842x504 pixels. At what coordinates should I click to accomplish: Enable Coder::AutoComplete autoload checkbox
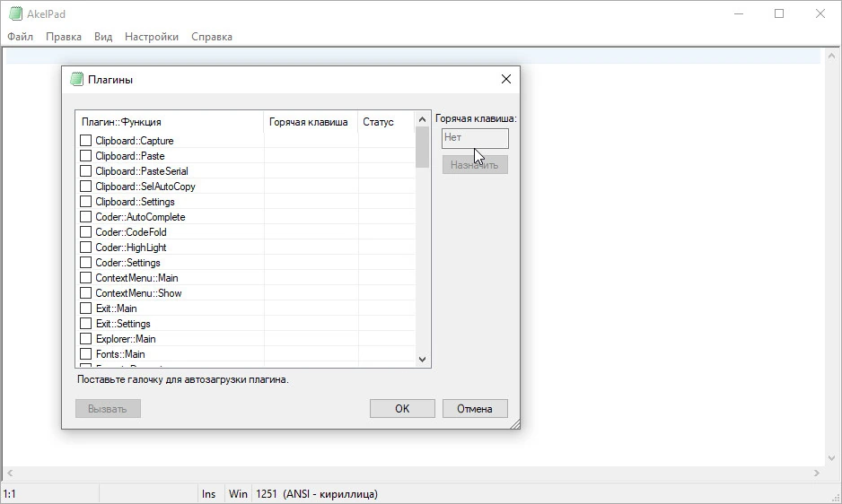(x=85, y=217)
